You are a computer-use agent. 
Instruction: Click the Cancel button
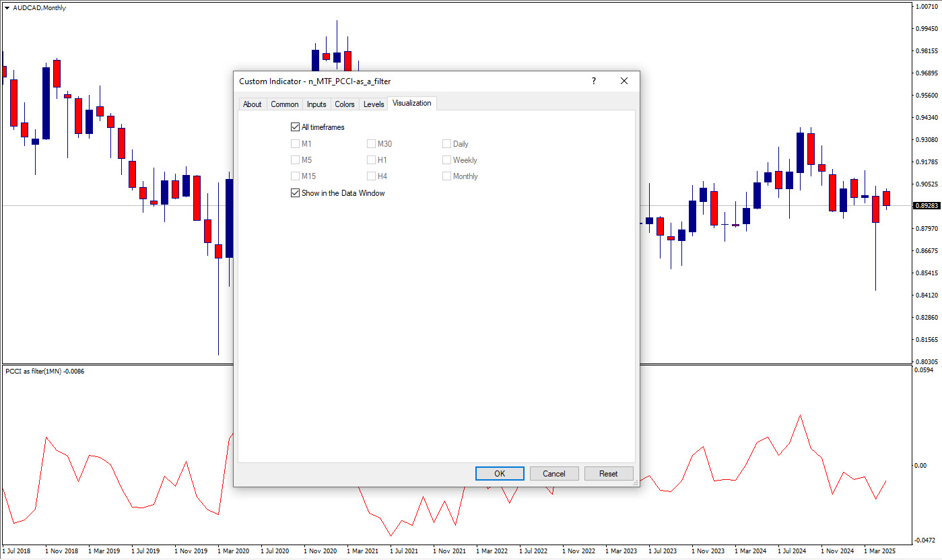coord(554,474)
